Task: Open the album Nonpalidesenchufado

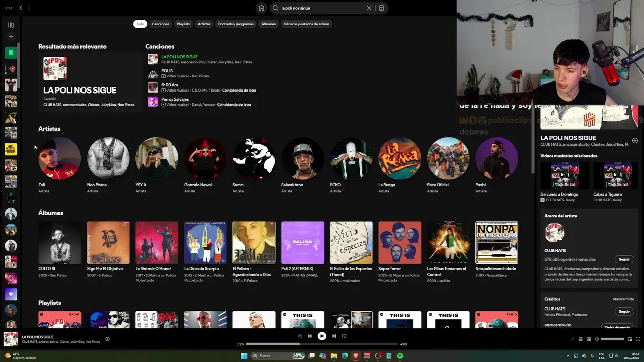Action: [x=497, y=243]
